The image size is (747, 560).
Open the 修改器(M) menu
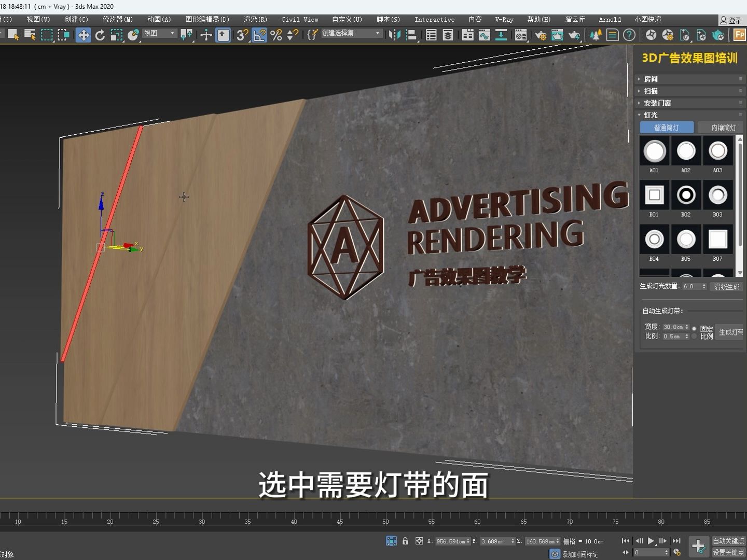pos(118,19)
